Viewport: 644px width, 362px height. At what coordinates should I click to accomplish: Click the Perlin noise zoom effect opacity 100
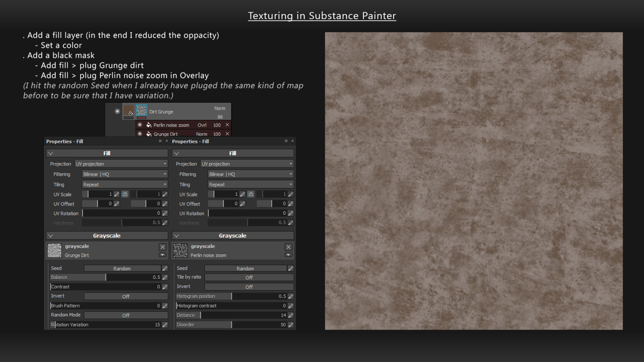click(x=217, y=125)
